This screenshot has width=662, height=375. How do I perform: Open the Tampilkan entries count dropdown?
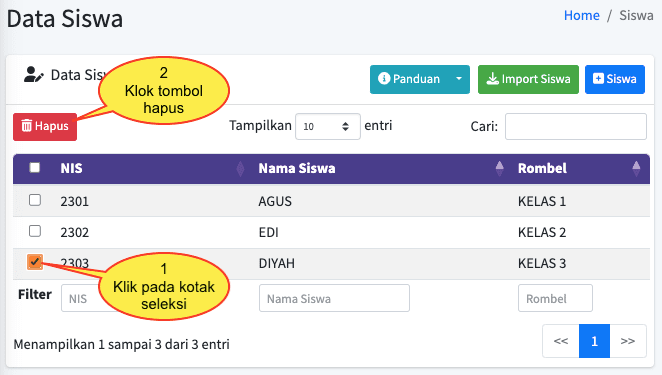(x=328, y=126)
